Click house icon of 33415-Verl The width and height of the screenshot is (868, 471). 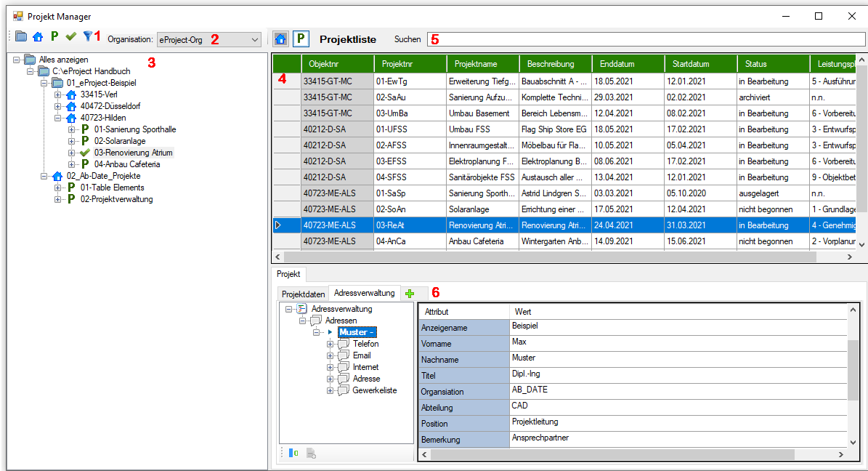coord(71,94)
